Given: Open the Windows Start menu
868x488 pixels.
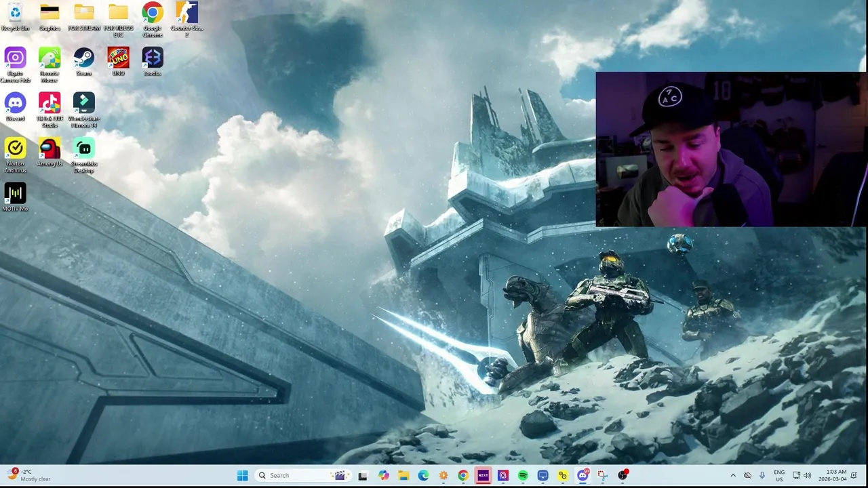Looking at the screenshot, I should [242, 476].
